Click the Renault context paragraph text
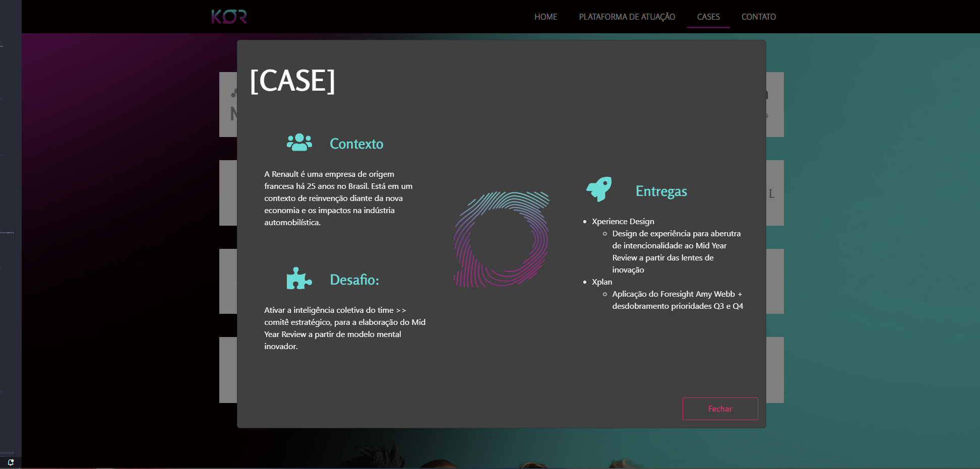Viewport: 980px width, 469px height. pos(338,198)
